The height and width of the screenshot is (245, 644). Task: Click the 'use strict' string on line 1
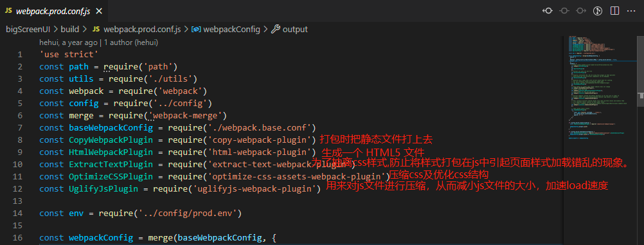pos(69,54)
